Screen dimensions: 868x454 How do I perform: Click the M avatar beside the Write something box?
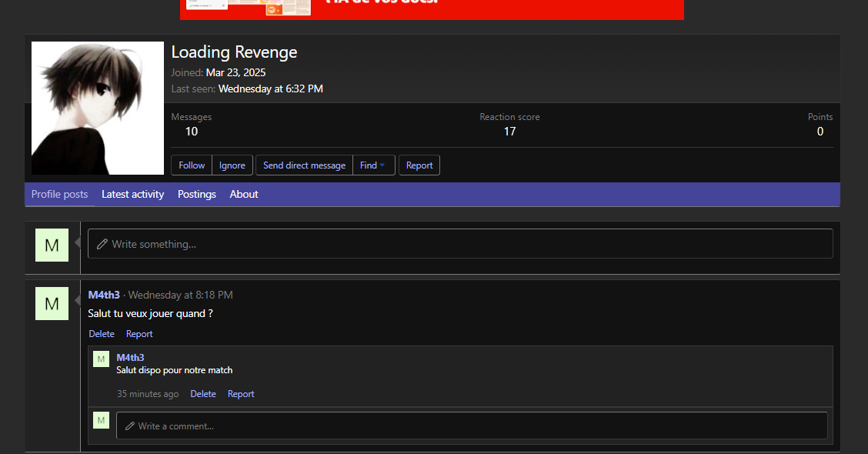[52, 245]
